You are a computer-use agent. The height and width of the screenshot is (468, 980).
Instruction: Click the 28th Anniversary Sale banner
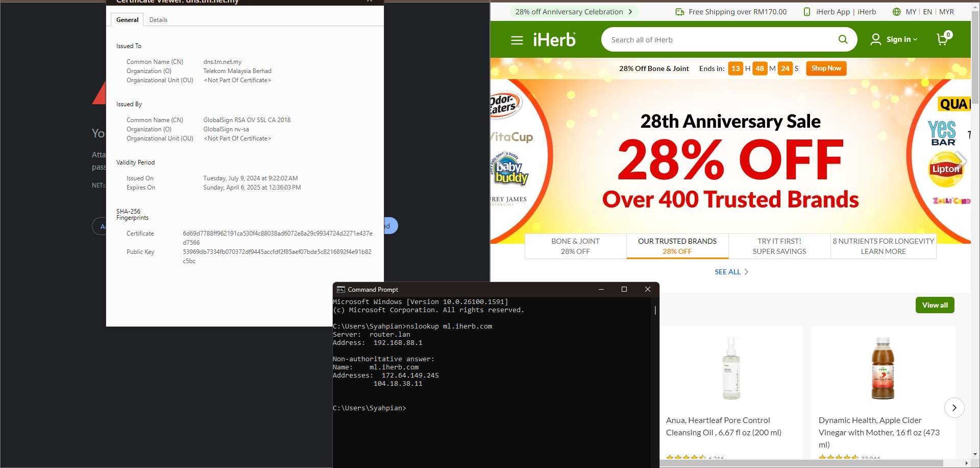coord(730,161)
